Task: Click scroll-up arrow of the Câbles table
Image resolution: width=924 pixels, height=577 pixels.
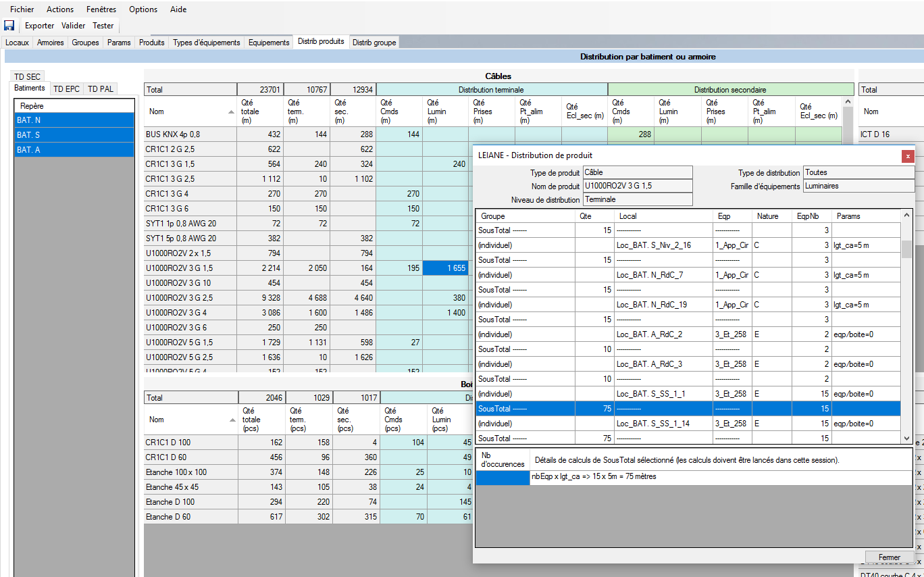Action: point(848,102)
